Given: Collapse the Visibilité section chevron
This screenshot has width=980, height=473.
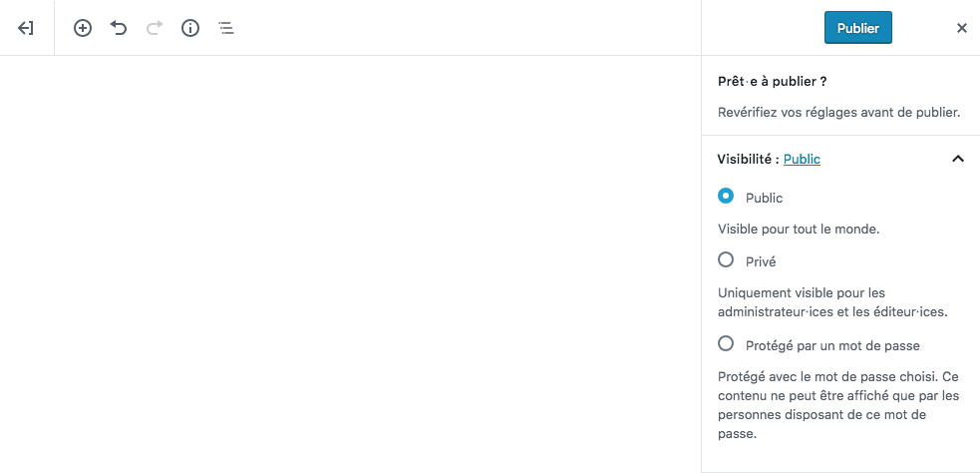Looking at the screenshot, I should point(958,159).
